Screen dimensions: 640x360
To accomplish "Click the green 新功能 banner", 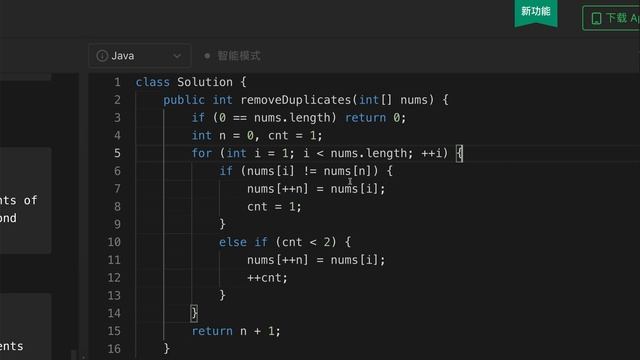I will (x=536, y=13).
